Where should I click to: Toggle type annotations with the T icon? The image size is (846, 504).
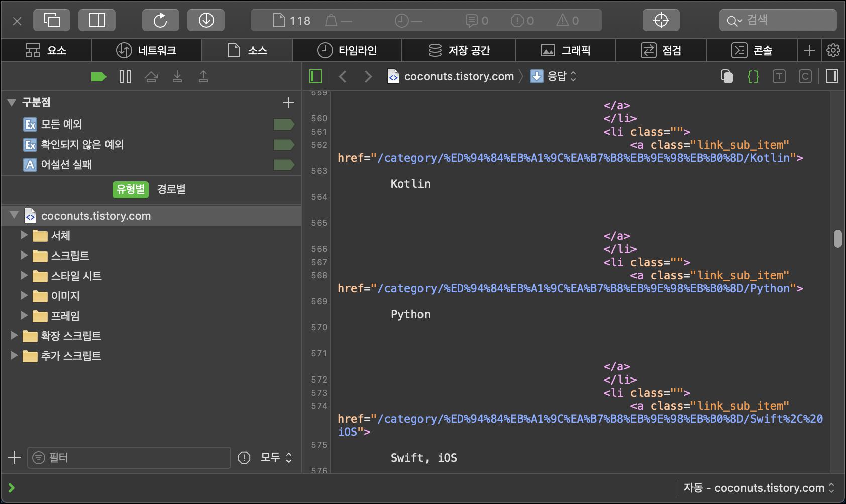[x=779, y=76]
